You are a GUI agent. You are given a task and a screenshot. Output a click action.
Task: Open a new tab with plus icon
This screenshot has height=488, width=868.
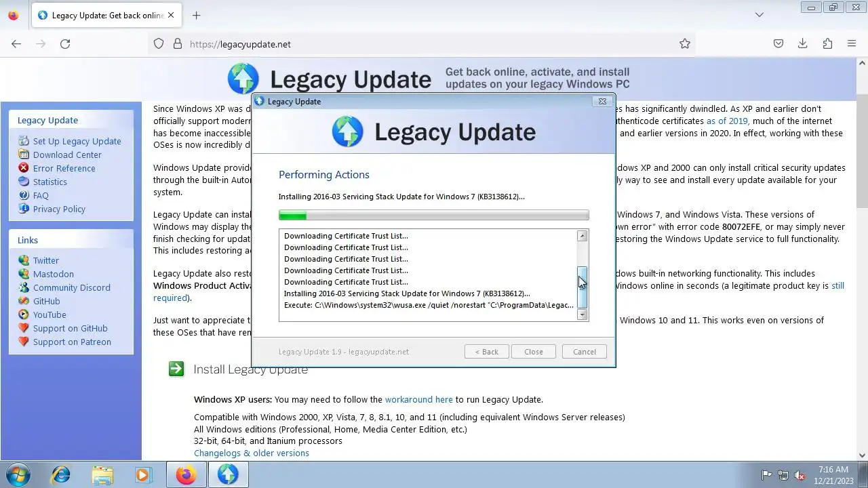click(x=196, y=15)
